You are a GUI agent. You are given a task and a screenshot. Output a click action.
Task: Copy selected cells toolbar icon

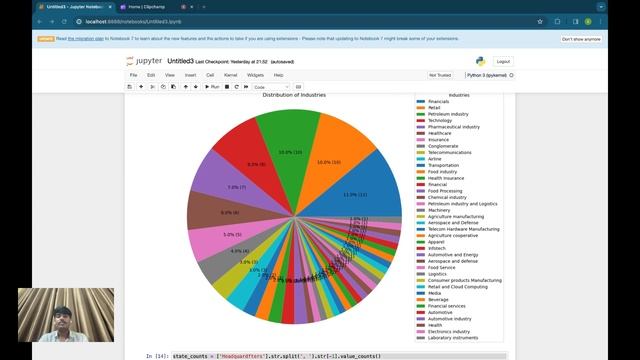163,87
